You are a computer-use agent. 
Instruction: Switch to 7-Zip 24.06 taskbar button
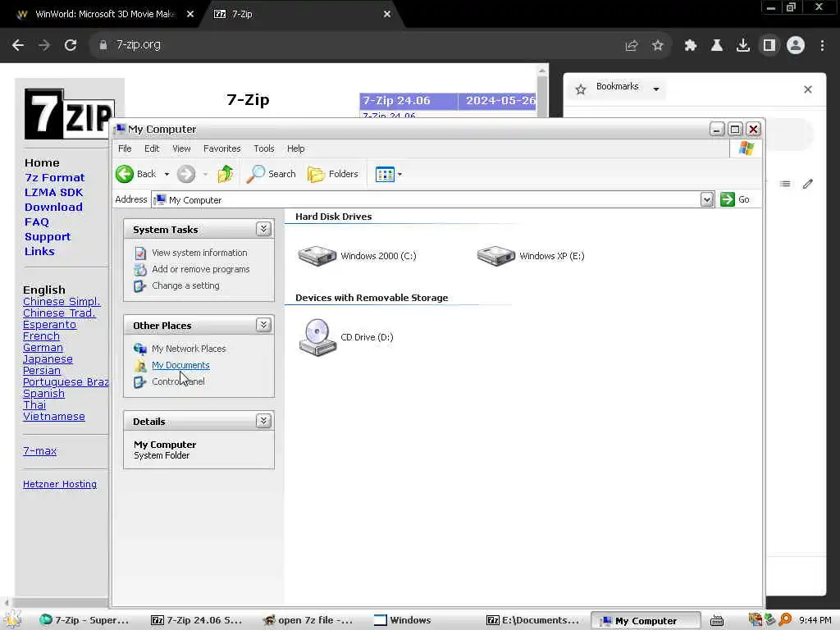pyautogui.click(x=197, y=620)
